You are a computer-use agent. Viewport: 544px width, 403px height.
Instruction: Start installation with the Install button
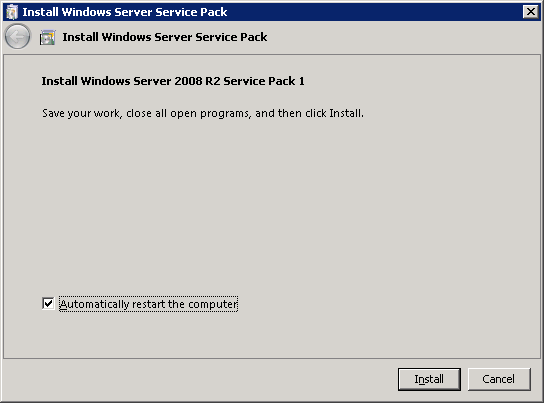click(x=429, y=379)
